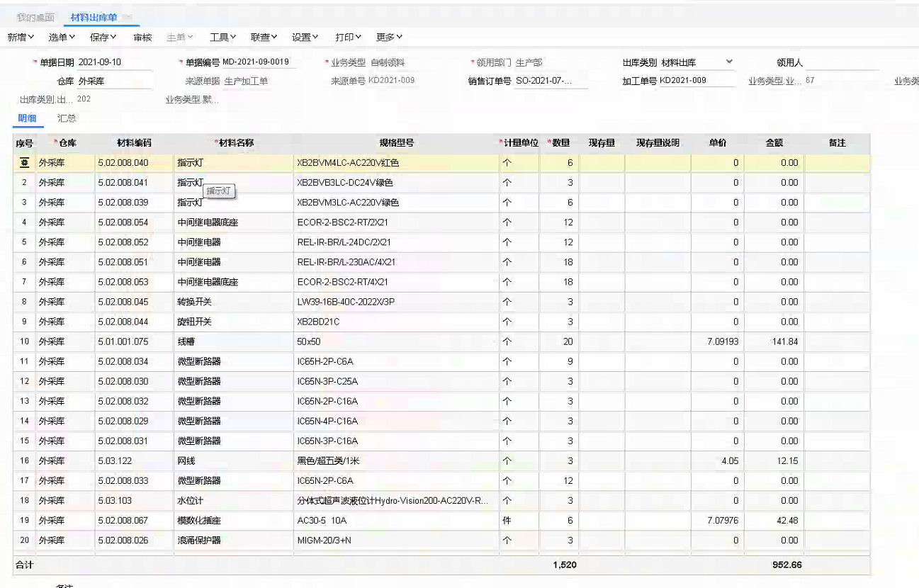This screenshot has width=919, height=588.
Task: Switch to the 我的桌面 tab
Action: tap(35, 18)
